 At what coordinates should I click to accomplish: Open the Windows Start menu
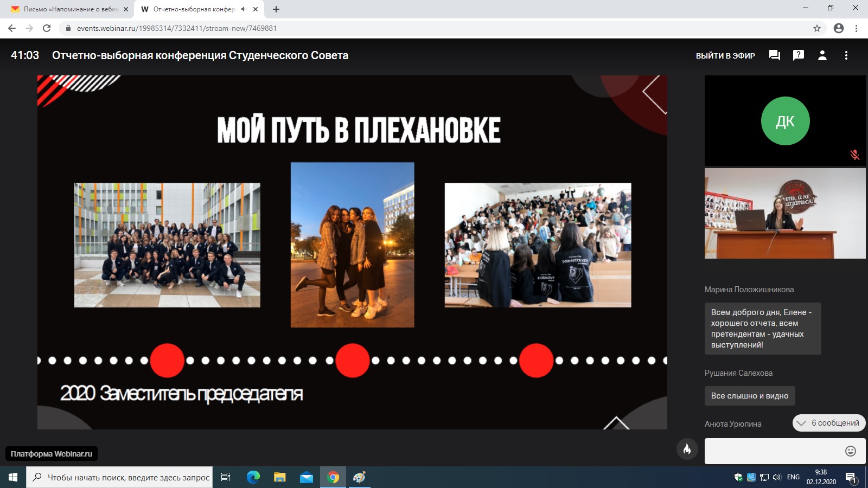[13, 477]
